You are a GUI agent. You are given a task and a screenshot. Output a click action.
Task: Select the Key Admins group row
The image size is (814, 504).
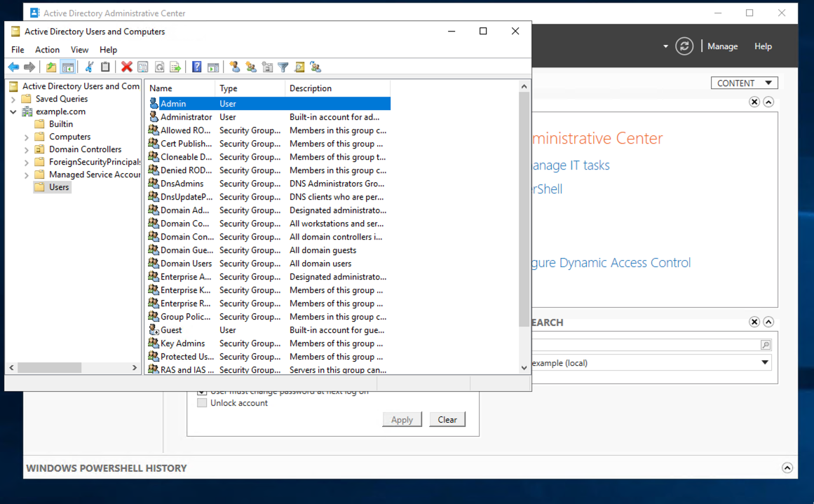pyautogui.click(x=268, y=343)
